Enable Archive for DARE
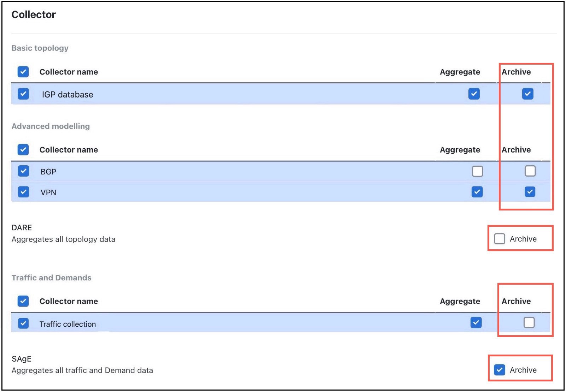This screenshot has width=566, height=392. coord(500,239)
